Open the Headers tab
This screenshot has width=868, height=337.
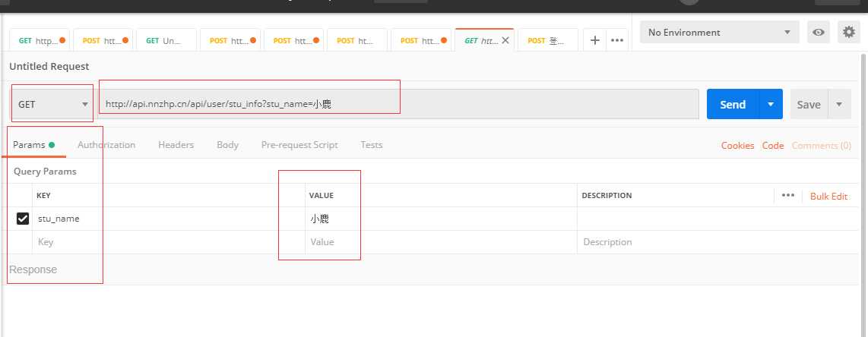point(176,145)
